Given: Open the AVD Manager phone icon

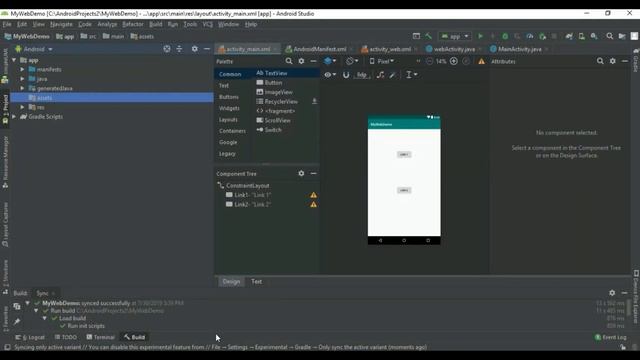Looking at the screenshot, I should [582, 36].
